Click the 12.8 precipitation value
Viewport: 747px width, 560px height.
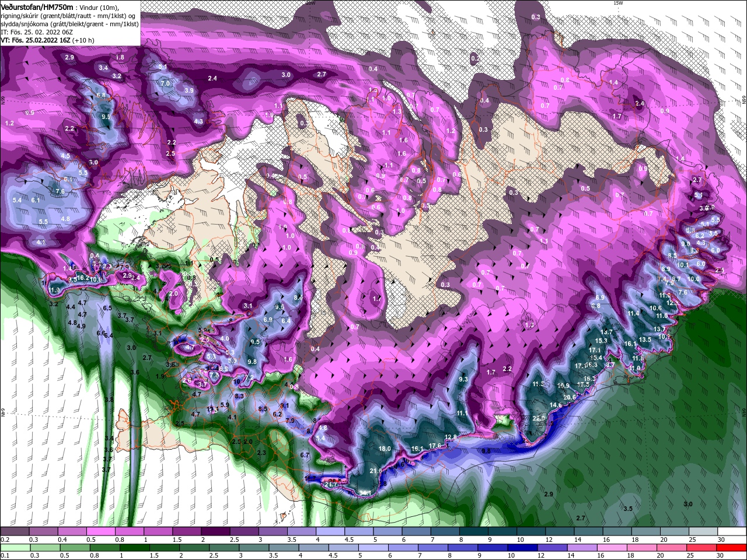tap(451, 437)
